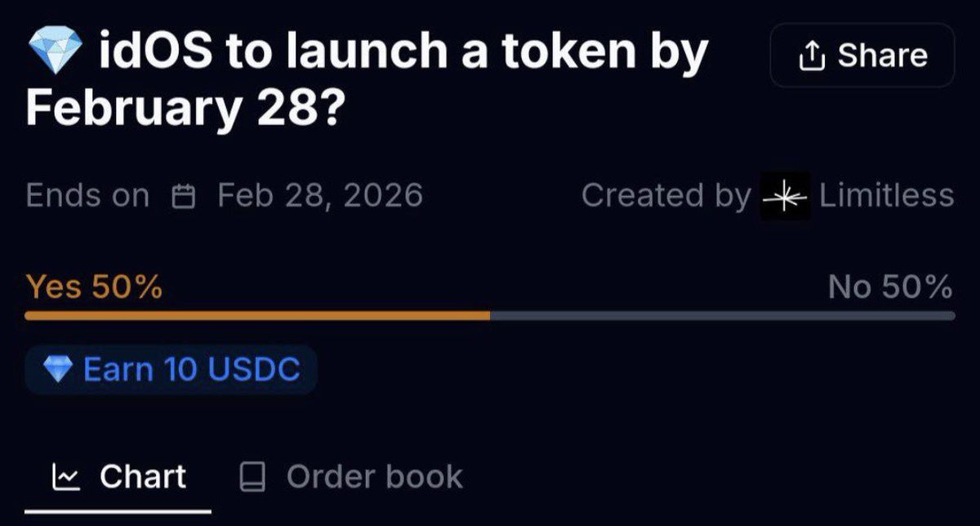Select the Yes 50% outcome label

click(x=94, y=287)
